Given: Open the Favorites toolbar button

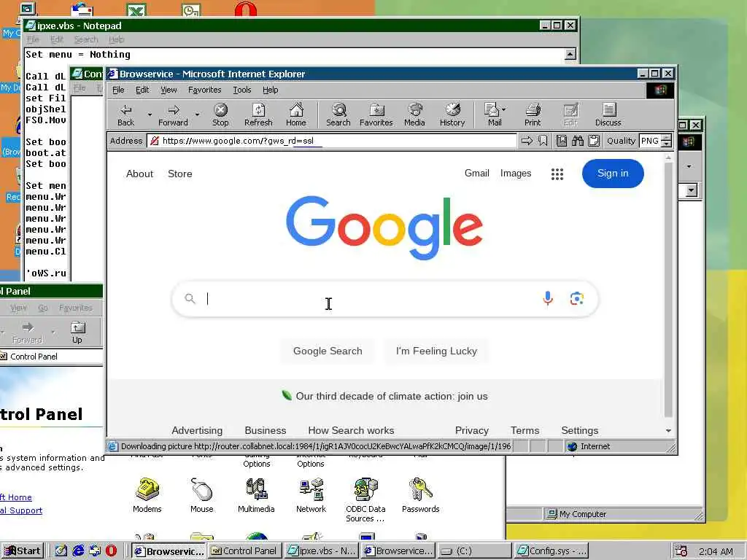Looking at the screenshot, I should (x=376, y=114).
